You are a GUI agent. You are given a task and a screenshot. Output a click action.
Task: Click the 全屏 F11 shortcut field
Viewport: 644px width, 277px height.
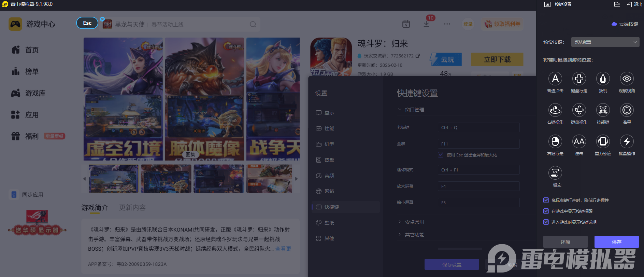479,144
